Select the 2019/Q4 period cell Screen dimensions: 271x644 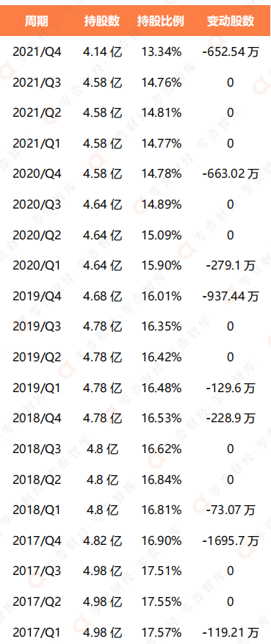click(37, 296)
